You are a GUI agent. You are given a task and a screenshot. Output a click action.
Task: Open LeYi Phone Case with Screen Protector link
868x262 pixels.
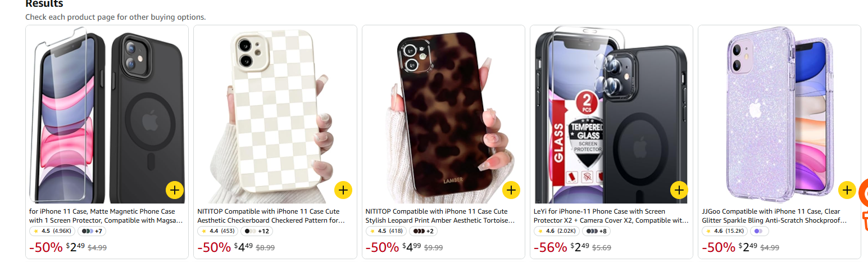pyautogui.click(x=611, y=216)
